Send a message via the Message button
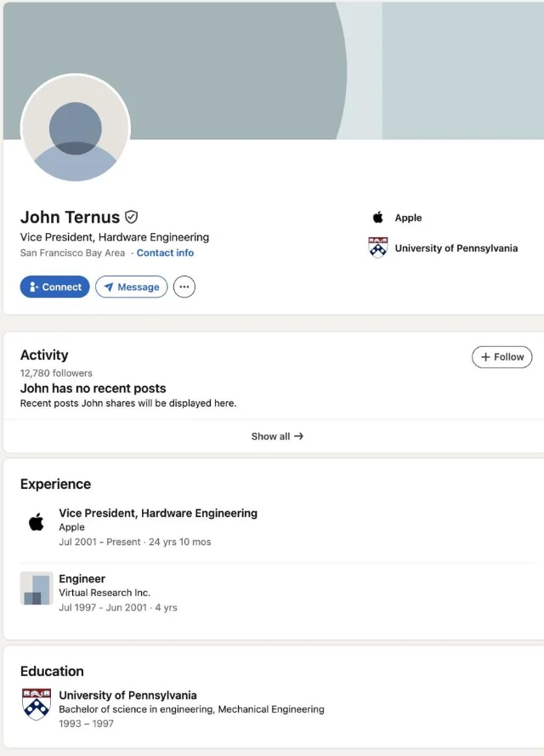The width and height of the screenshot is (544, 756). (x=131, y=287)
